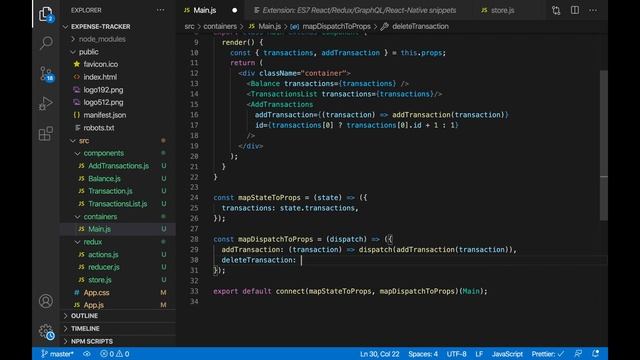
Task: Collapse the containers folder
Action: (x=100, y=216)
